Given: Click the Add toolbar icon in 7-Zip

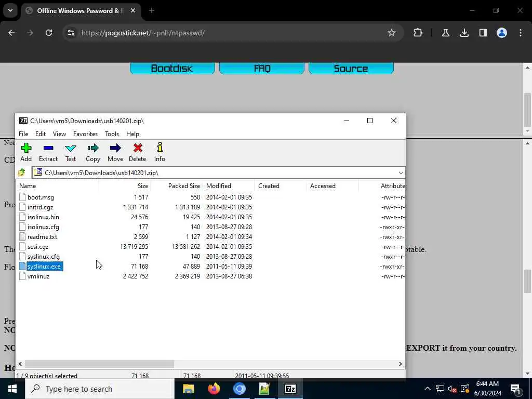Looking at the screenshot, I should point(26,152).
